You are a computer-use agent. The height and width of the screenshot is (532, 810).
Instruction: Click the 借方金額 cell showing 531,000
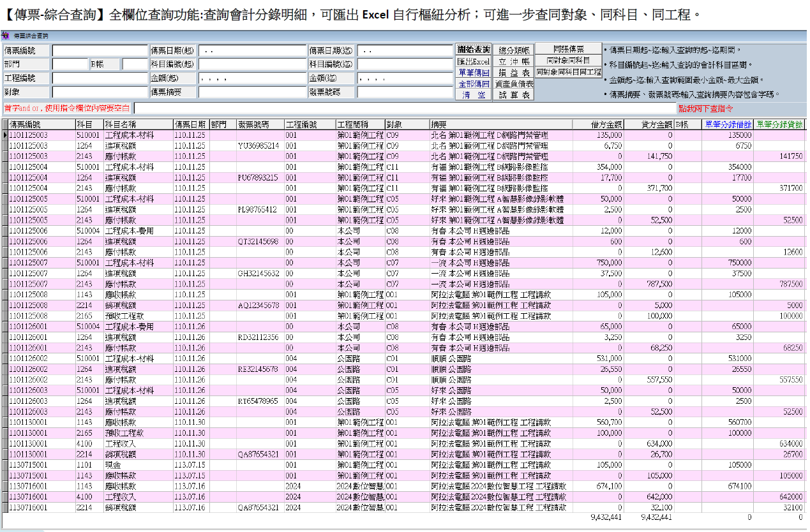coord(597,358)
